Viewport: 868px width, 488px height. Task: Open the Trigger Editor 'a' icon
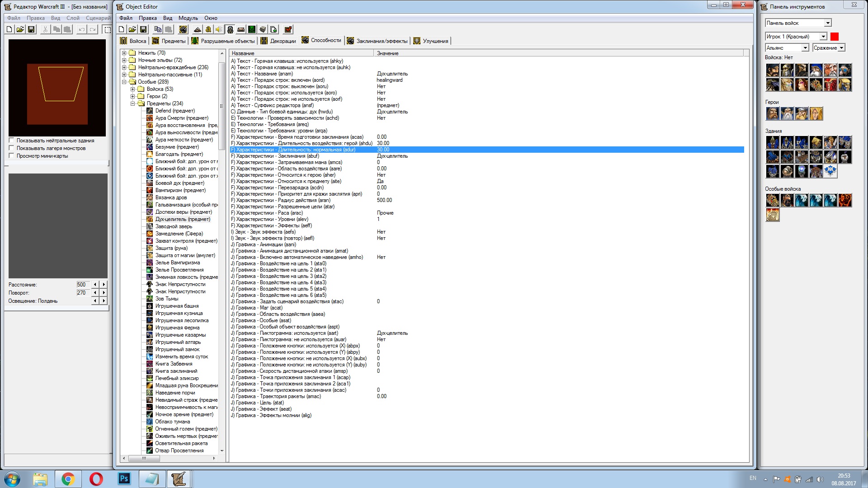coord(208,29)
